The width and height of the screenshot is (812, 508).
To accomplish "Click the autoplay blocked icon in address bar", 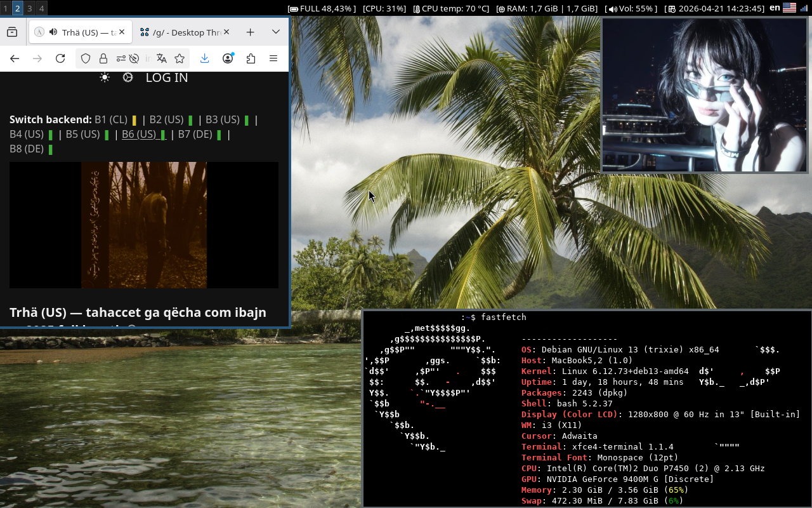I will point(134,58).
